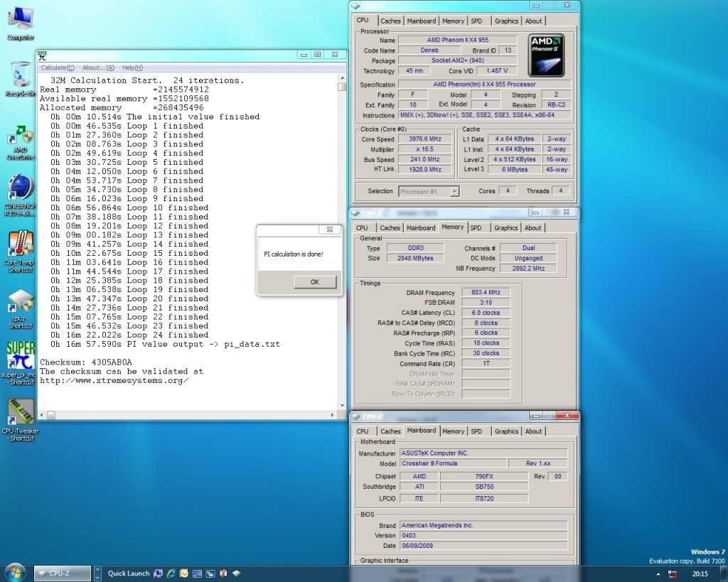This screenshot has height=582, width=728.
Task: Open the Computer desktop icon
Action: (x=21, y=18)
